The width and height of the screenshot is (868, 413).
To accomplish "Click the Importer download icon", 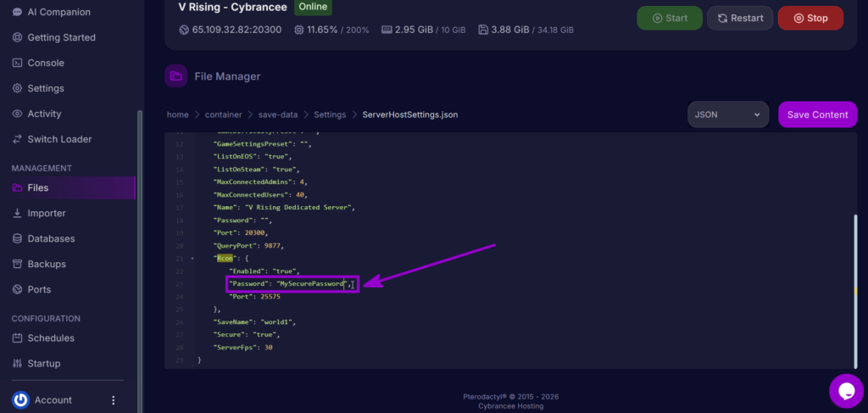I will (x=17, y=213).
